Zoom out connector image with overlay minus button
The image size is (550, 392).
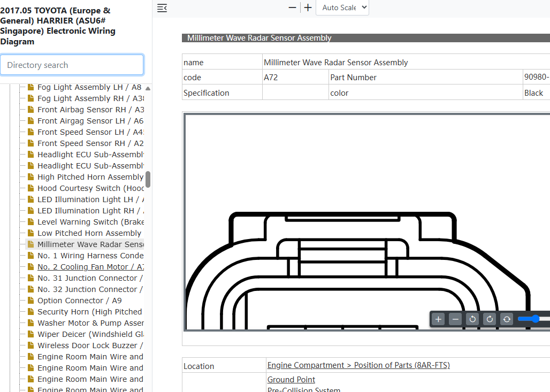pyautogui.click(x=456, y=319)
